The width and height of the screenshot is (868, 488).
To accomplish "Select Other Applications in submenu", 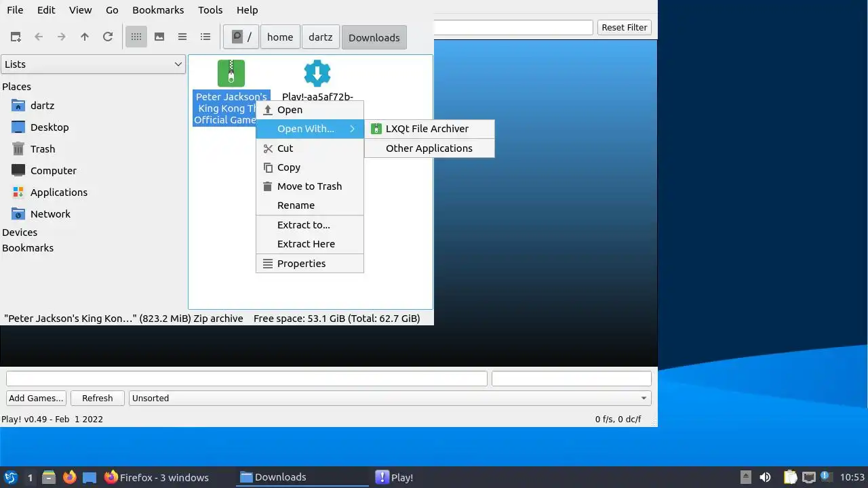I will tap(429, 148).
